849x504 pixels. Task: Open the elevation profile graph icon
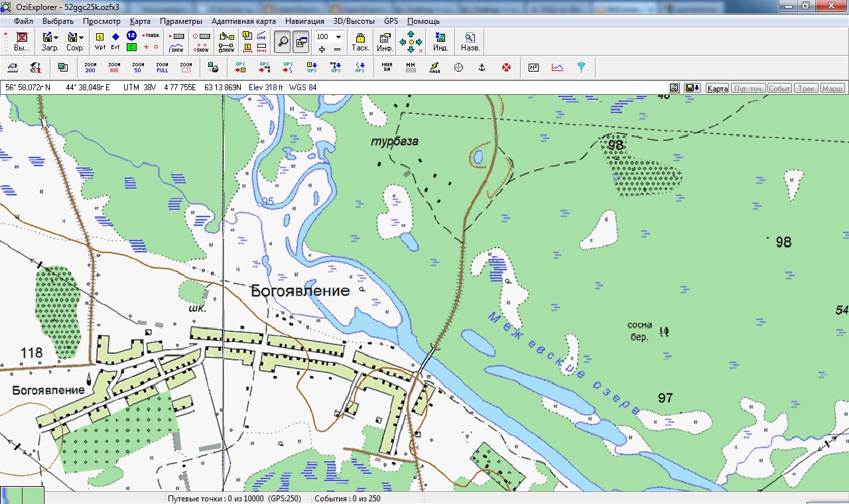pyautogui.click(x=557, y=67)
